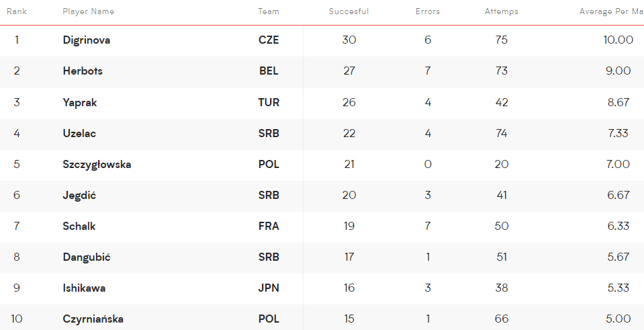The image size is (644, 330).
Task: Sort by Average Per Match header
Action: (612, 11)
